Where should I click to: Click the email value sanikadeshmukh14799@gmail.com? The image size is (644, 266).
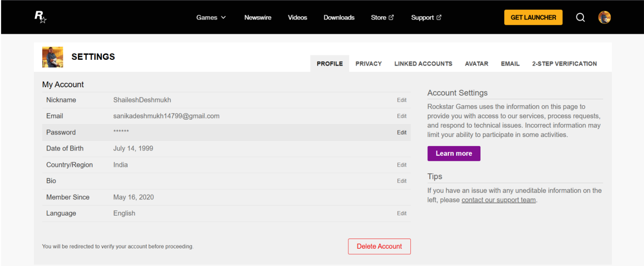click(166, 116)
